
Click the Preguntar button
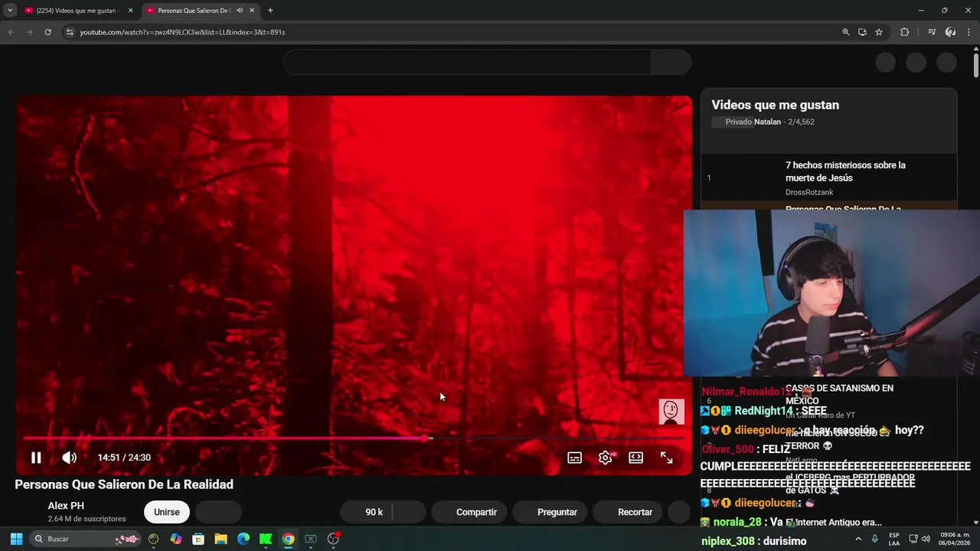(548, 512)
